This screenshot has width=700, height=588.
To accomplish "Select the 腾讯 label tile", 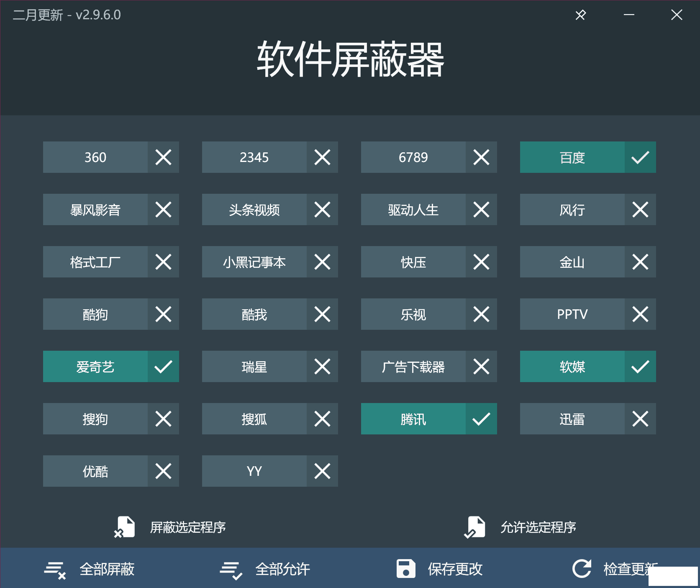I will point(413,419).
